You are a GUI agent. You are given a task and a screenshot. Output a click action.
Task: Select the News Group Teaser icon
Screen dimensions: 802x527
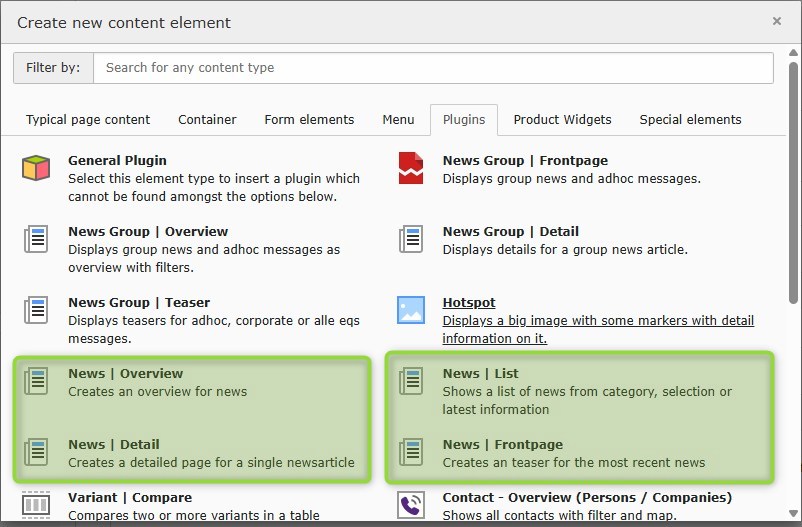pos(36,310)
